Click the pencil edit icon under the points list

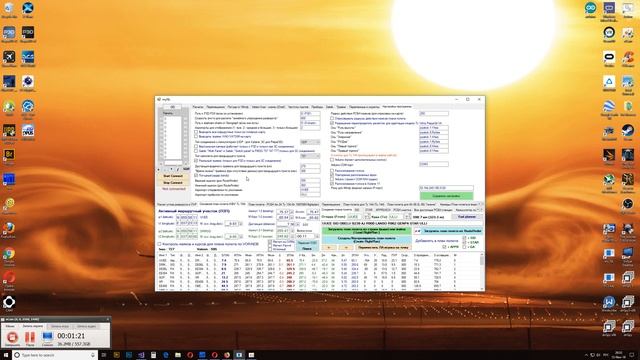coord(178,169)
